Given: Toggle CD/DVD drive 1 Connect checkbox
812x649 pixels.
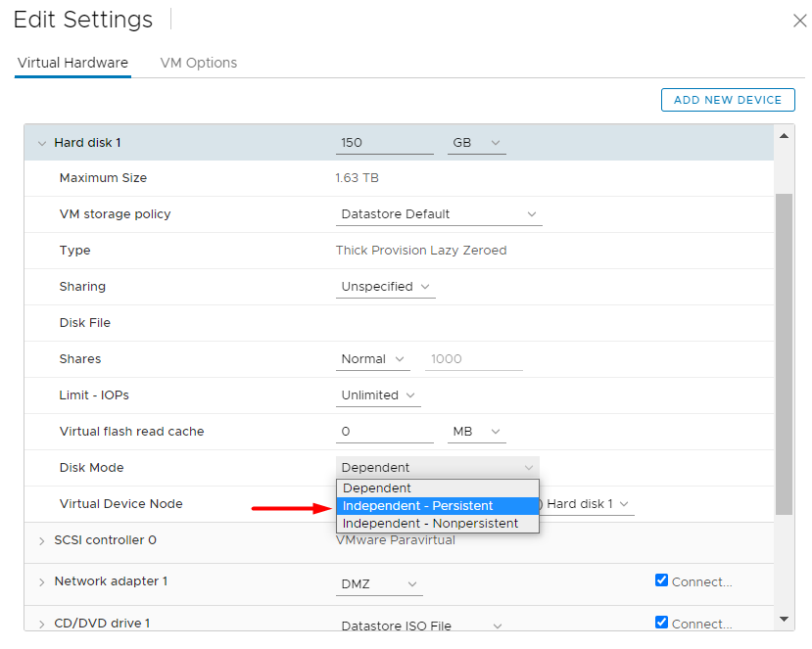Looking at the screenshot, I should [x=662, y=623].
